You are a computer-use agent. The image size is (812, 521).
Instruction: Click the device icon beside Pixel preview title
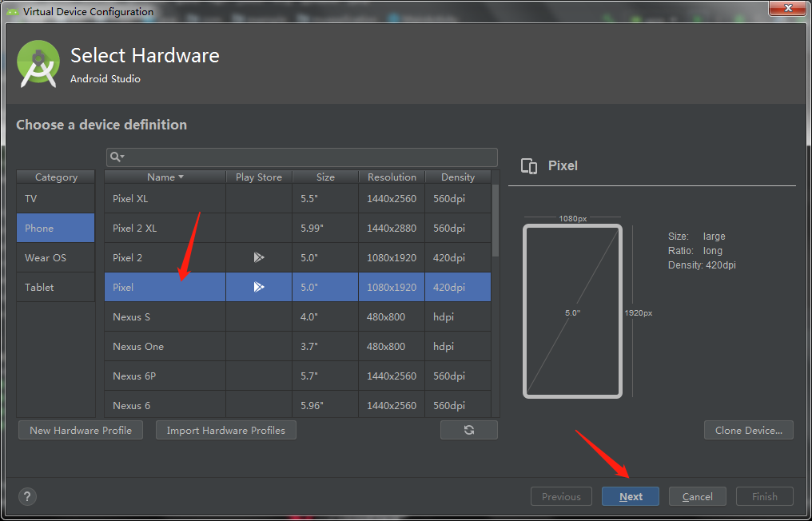click(x=529, y=165)
